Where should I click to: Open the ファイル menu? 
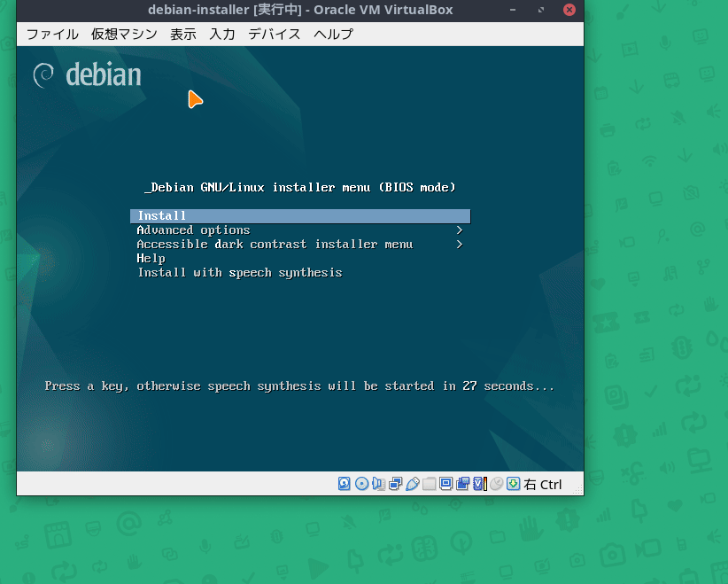[x=52, y=34]
